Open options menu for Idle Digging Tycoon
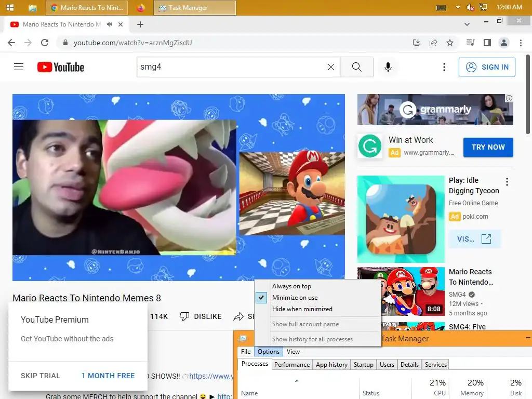The image size is (532, 399). pos(507,182)
